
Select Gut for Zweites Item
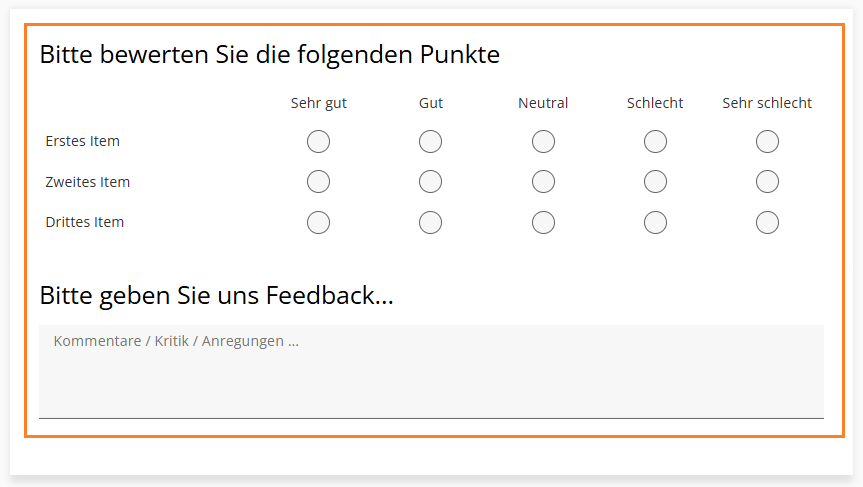(x=430, y=182)
